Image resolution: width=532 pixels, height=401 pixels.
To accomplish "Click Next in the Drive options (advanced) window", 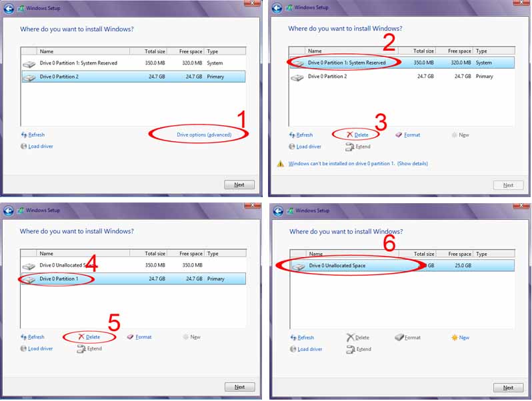I will 239,185.
